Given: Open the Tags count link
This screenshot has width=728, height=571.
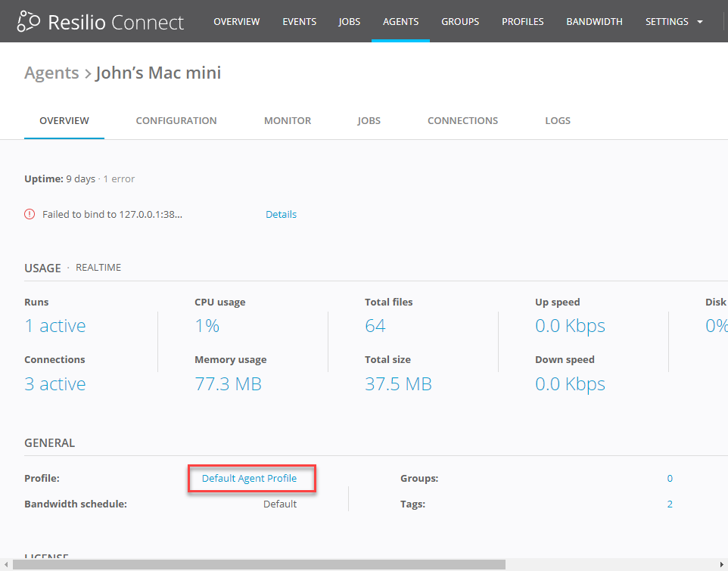Looking at the screenshot, I should 670,504.
